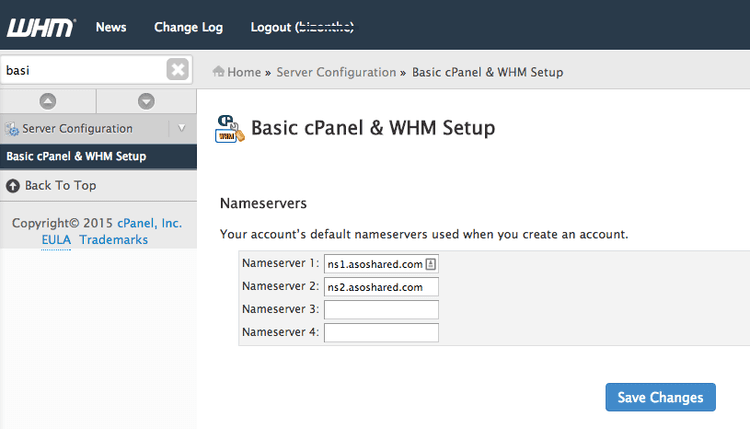Click the Nameserver 1 label
Image resolution: width=750 pixels, height=429 pixels.
pos(280,263)
